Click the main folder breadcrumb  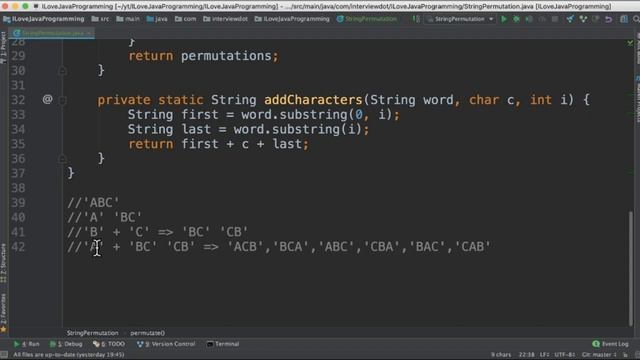coord(128,19)
